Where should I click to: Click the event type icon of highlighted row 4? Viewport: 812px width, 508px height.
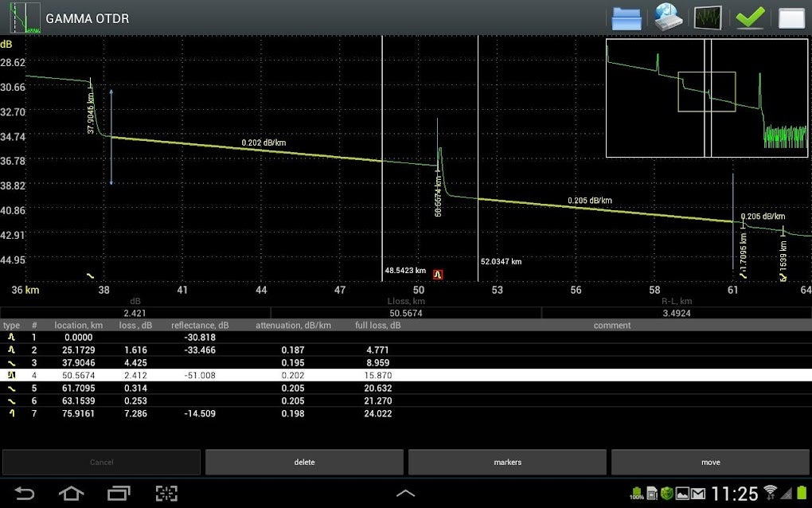(10, 375)
